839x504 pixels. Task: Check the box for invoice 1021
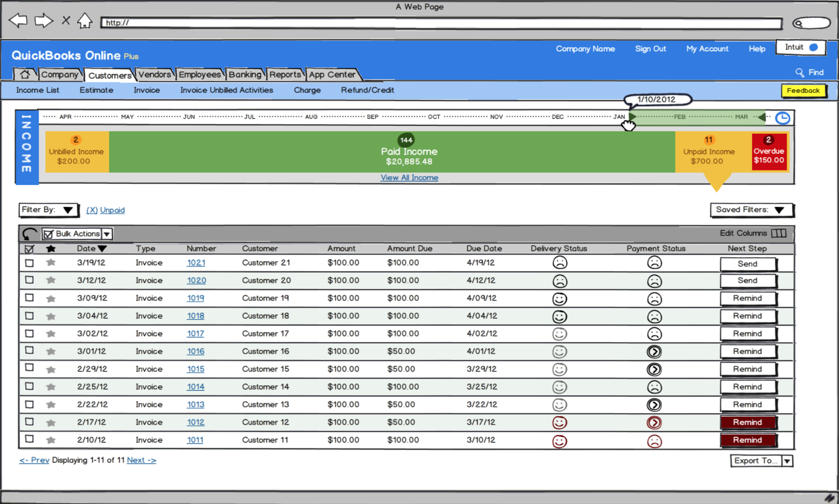pos(29,263)
